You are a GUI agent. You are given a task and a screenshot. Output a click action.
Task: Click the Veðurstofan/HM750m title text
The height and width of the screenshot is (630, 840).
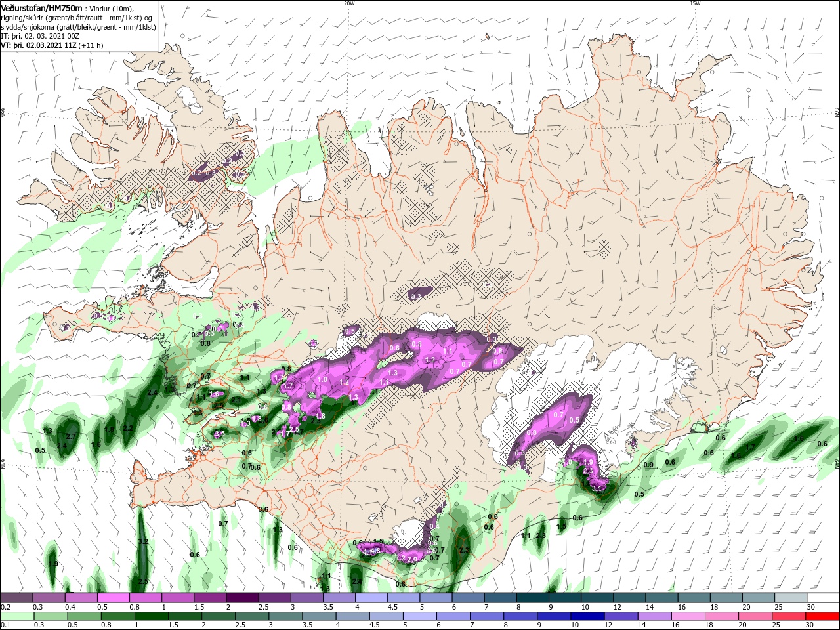click(x=41, y=7)
